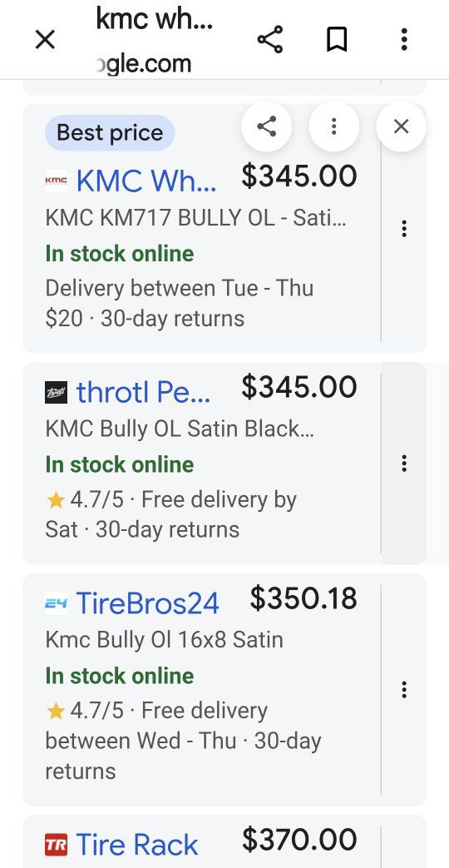Open the KMC Wh... seller link
Screen dimensions: 449x868
(x=146, y=181)
